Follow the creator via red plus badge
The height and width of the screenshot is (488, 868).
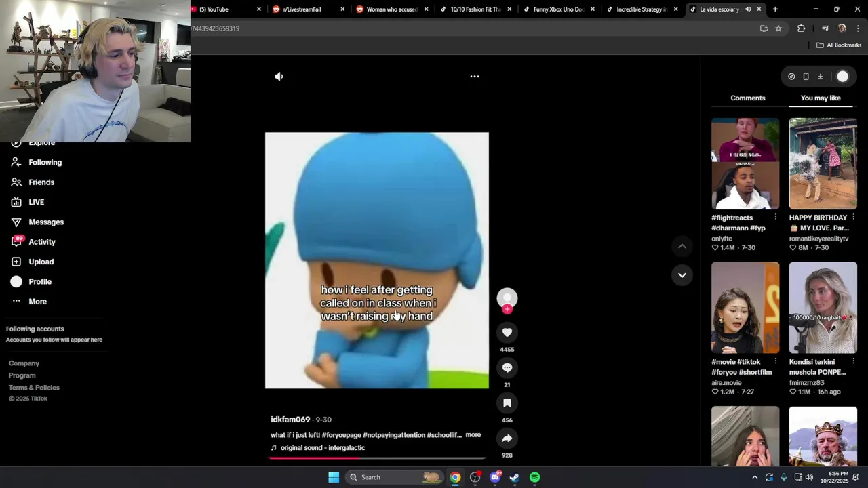point(507,309)
